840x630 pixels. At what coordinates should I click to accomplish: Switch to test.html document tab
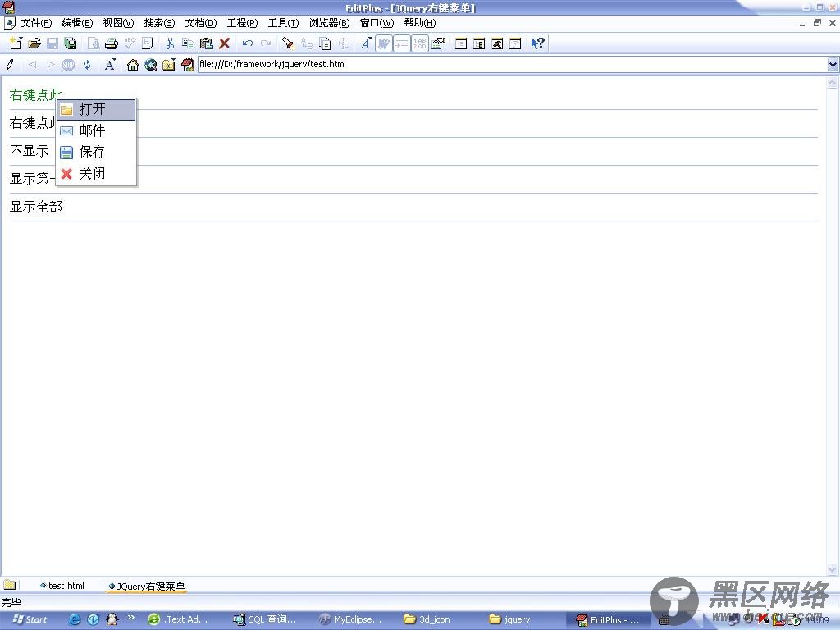[x=62, y=586]
